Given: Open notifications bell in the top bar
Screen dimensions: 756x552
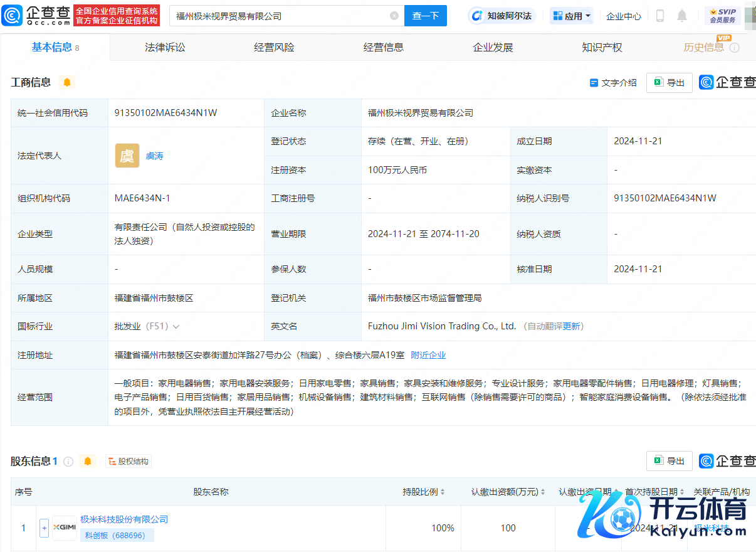Looking at the screenshot, I should tap(682, 16).
